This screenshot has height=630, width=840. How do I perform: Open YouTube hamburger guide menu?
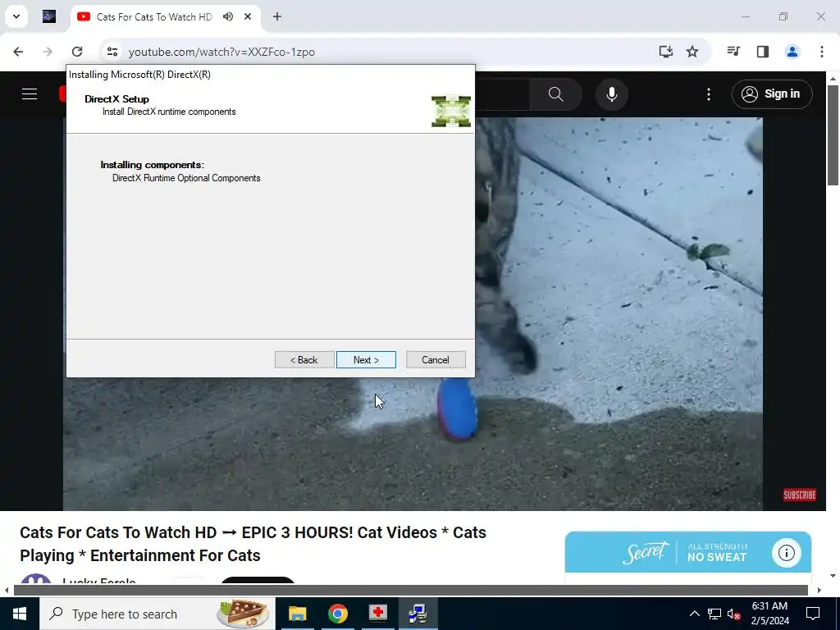30,94
